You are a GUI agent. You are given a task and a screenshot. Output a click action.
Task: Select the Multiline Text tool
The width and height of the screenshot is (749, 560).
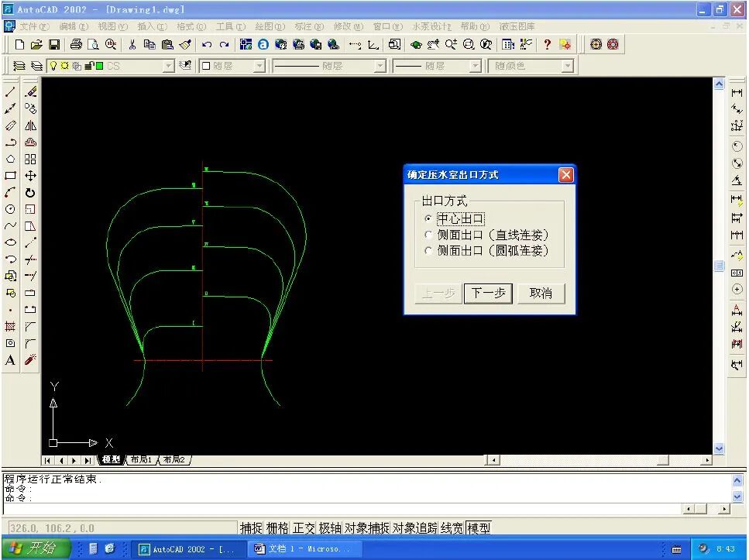[11, 360]
